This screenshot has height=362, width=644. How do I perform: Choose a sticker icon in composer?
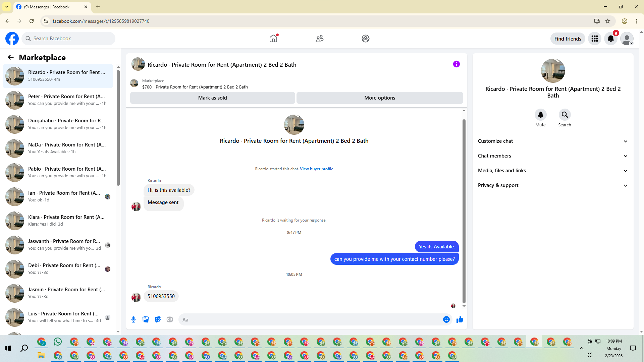click(x=158, y=319)
